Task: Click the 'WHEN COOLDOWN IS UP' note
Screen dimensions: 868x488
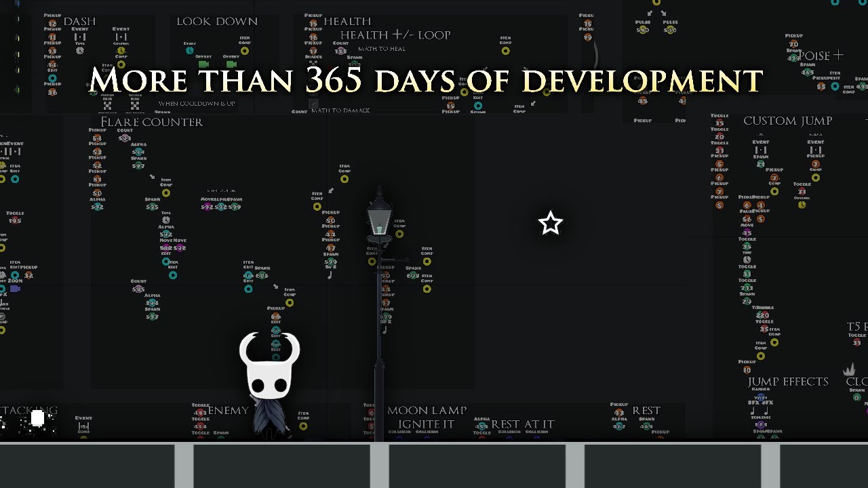Action: tap(197, 104)
